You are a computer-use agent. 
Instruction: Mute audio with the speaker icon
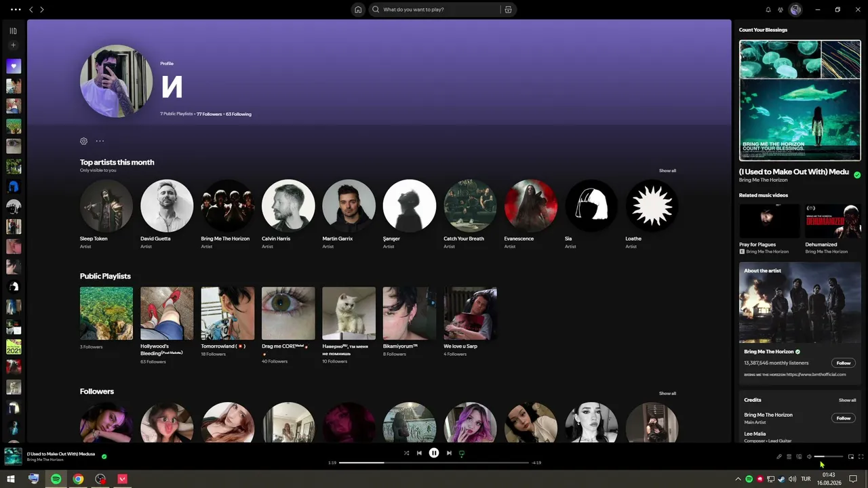(809, 457)
